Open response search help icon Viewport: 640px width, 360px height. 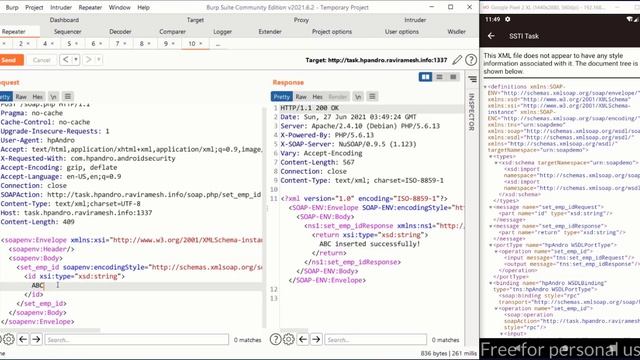(x=276, y=339)
